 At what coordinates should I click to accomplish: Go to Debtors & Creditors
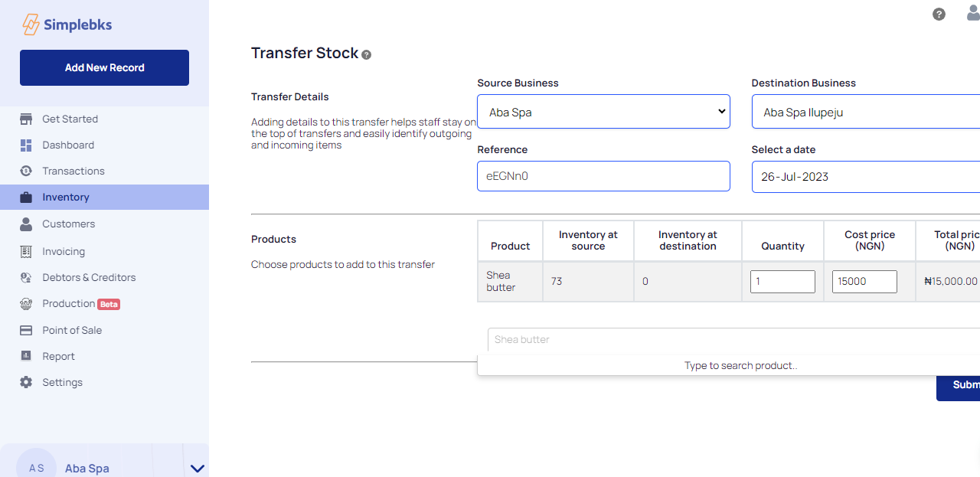click(89, 277)
